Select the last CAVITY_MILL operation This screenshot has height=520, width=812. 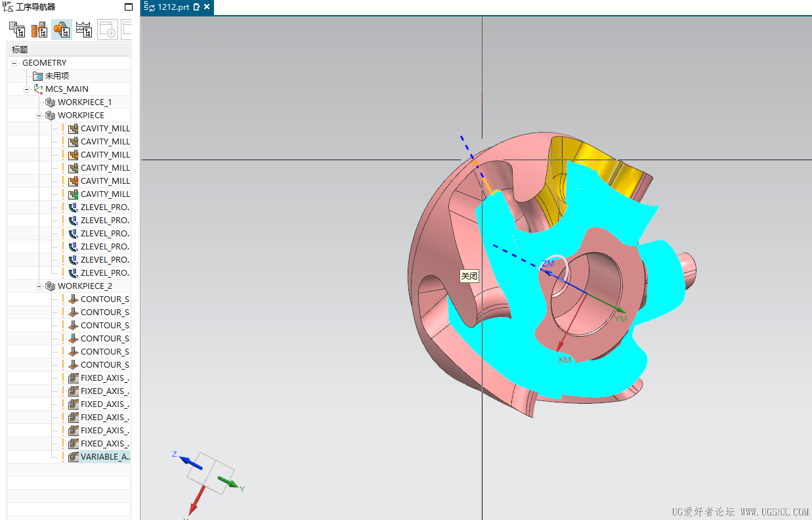pyautogui.click(x=105, y=194)
